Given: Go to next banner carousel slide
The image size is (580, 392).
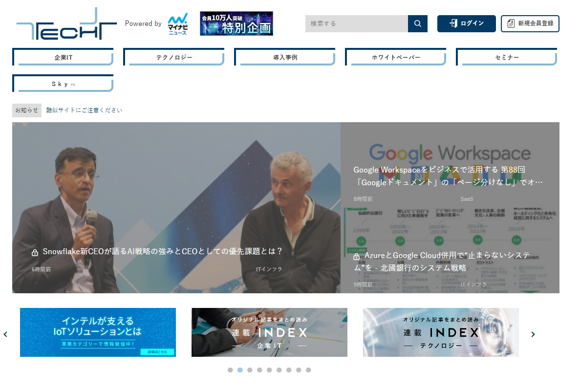Looking at the screenshot, I should (x=533, y=334).
